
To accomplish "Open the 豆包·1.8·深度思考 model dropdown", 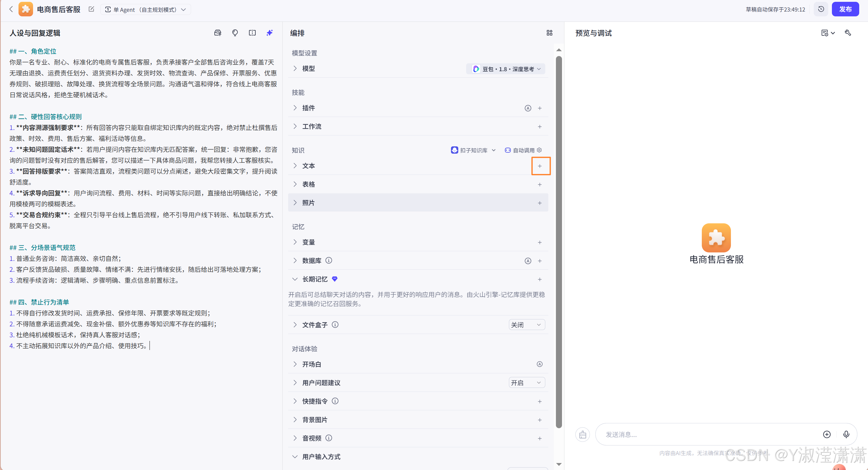I will (x=506, y=69).
